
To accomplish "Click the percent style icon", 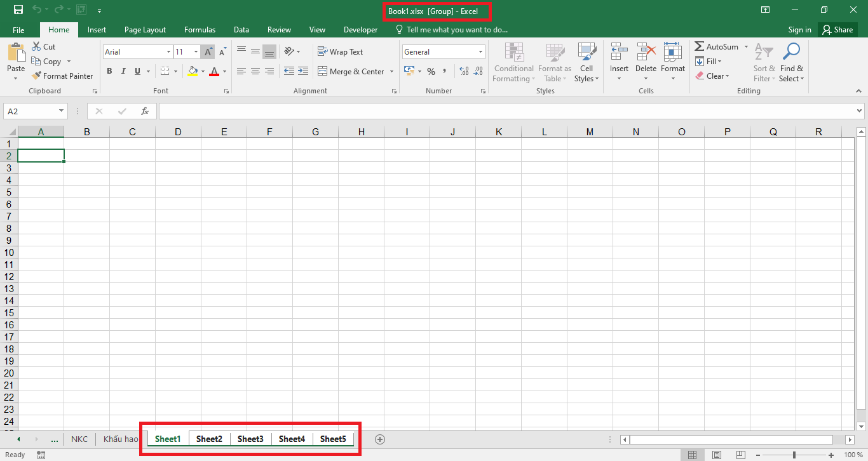I will click(x=431, y=72).
